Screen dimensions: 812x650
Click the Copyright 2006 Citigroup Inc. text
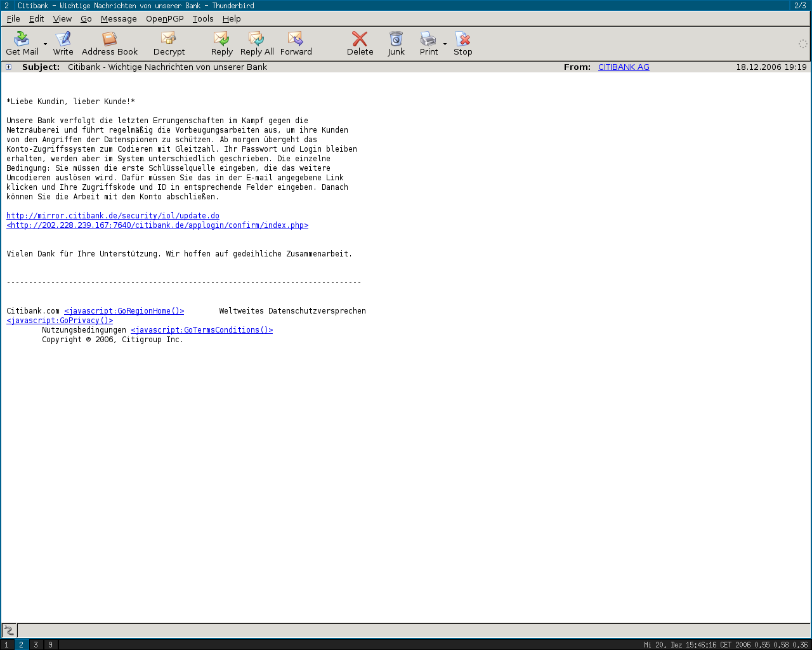click(112, 340)
